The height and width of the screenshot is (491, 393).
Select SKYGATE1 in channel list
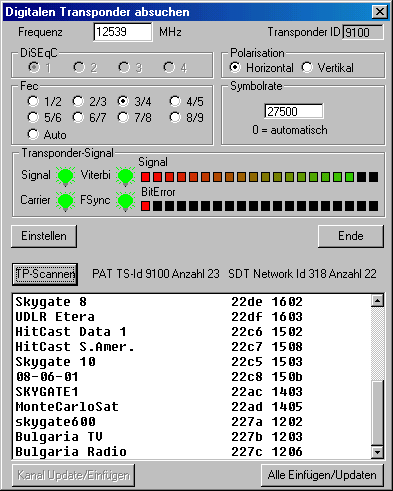pos(192,392)
